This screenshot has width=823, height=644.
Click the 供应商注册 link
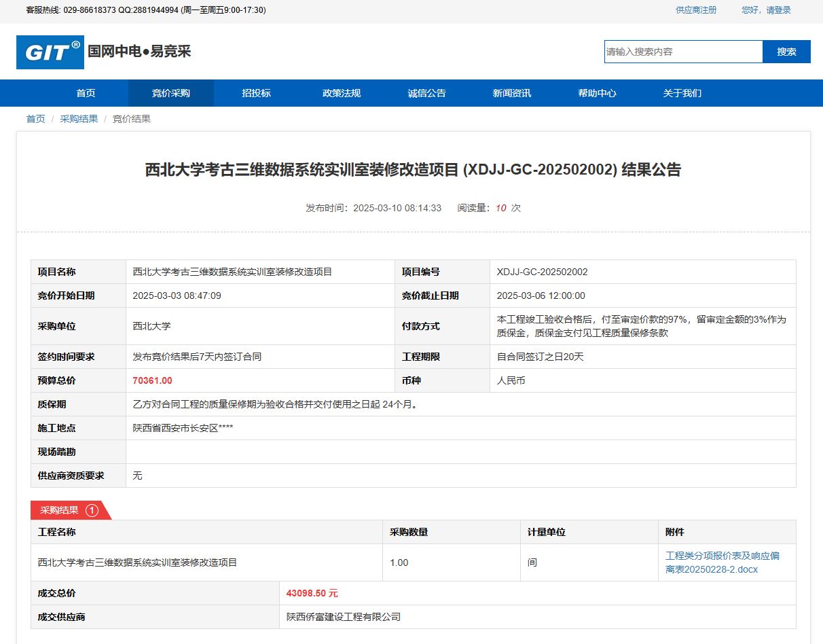click(x=695, y=10)
